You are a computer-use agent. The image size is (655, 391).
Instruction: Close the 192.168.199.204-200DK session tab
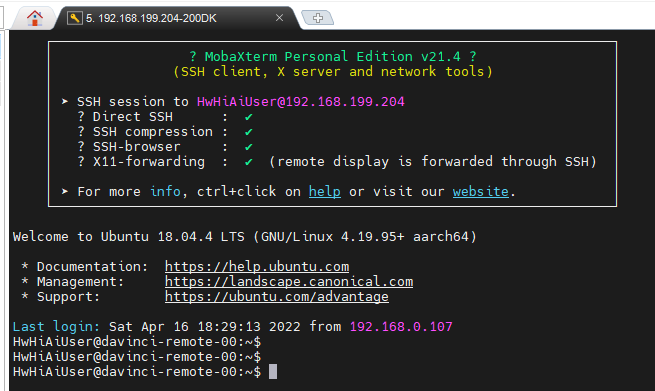point(279,18)
